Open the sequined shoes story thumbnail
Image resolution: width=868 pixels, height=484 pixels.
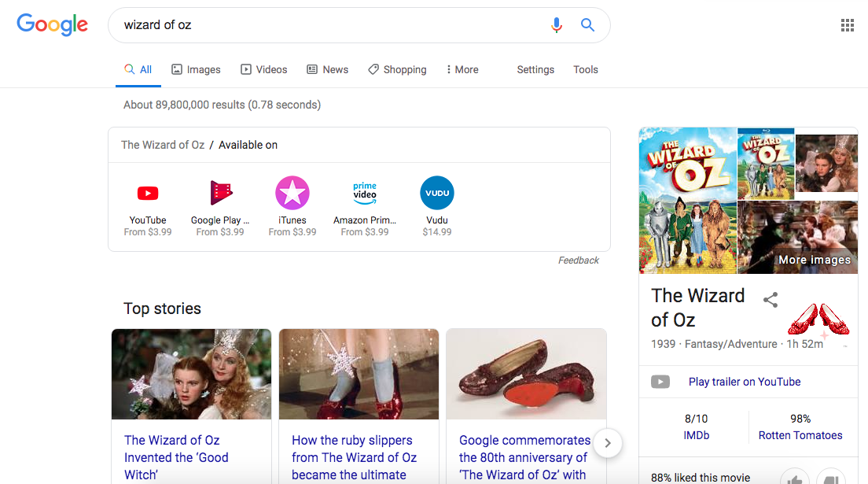tap(527, 375)
